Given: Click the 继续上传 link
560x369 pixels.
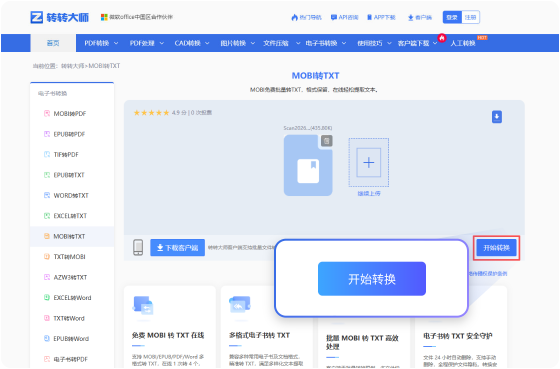Looking at the screenshot, I should [369, 194].
